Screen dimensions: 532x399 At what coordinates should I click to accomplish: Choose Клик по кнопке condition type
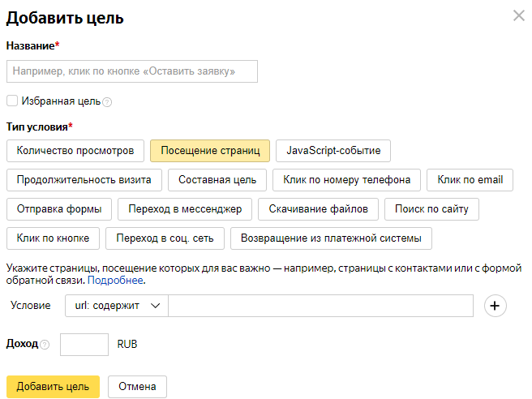click(53, 238)
